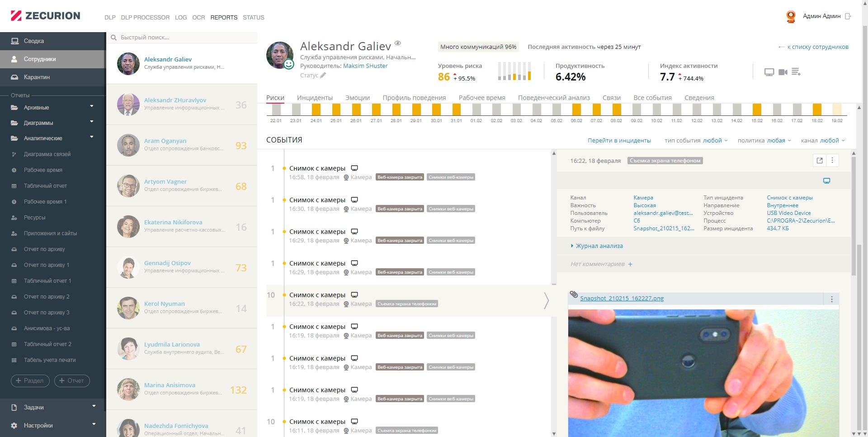Click the video camera icon in profile header
The height and width of the screenshot is (437, 868).
click(x=783, y=72)
